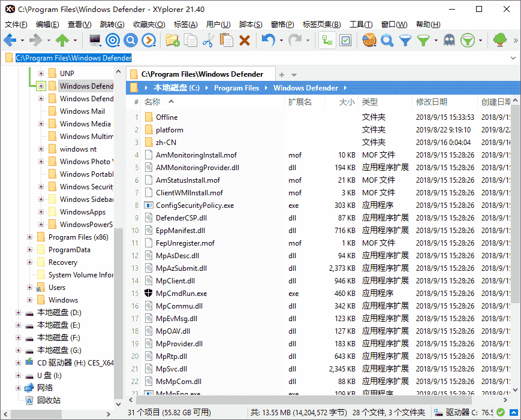Expand the Program Files (x86) tree node
The image size is (521, 420).
coord(29,237)
